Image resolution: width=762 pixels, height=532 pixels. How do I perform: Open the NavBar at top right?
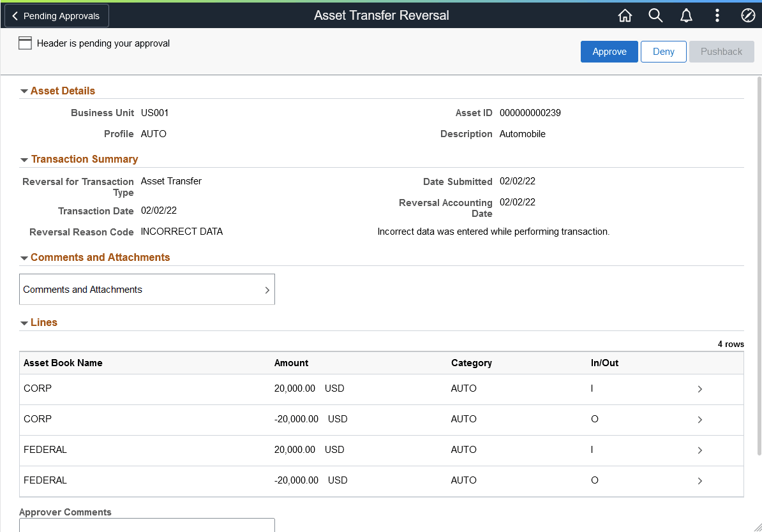(747, 15)
